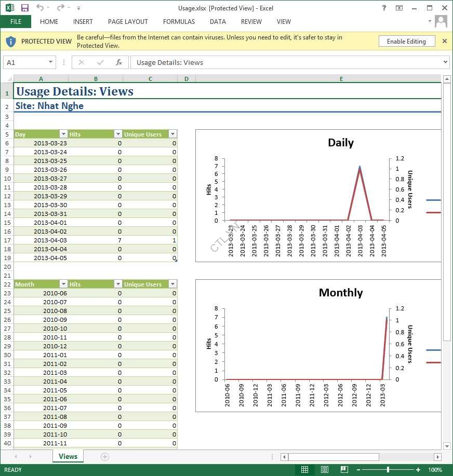Open the FORMULAS ribbon tab
Viewport: 453px width, 476px height.
coord(179,22)
